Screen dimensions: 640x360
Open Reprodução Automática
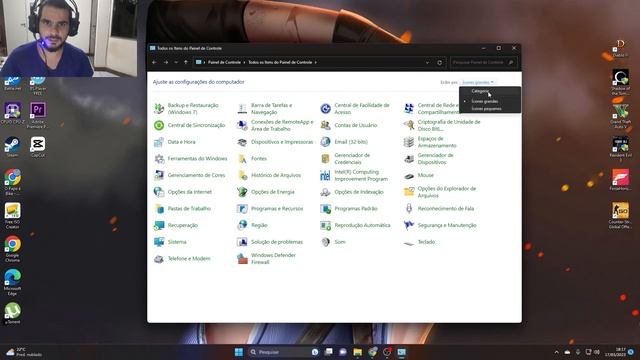(356, 225)
